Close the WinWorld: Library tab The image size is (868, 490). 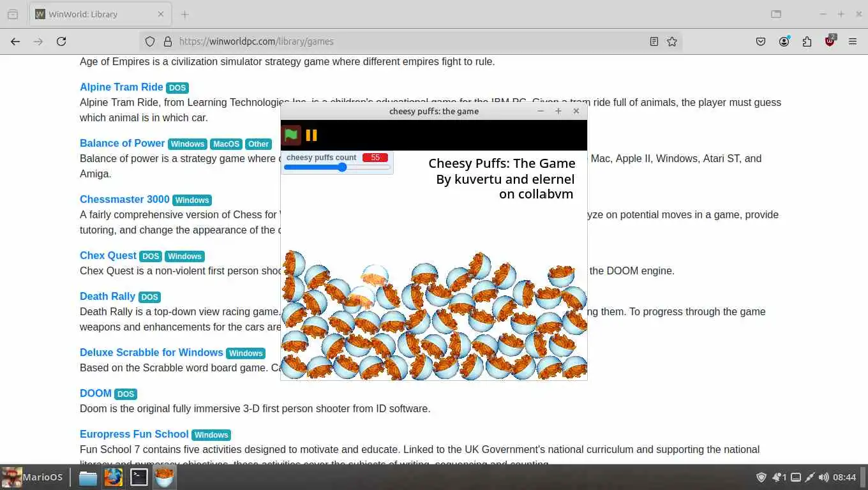161,14
